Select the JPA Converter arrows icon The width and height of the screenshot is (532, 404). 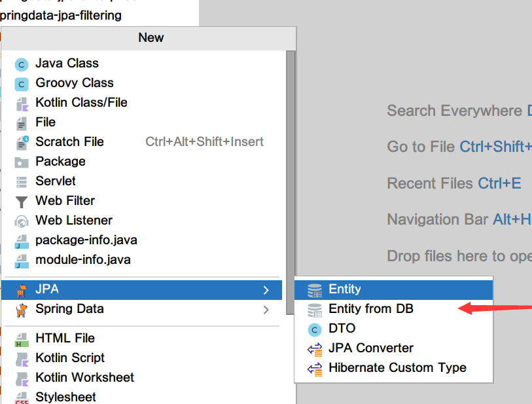315,348
